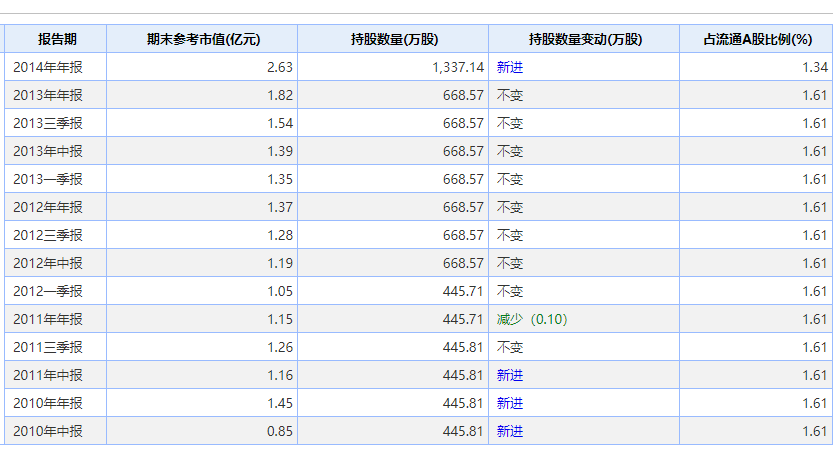Screen dimensions: 833x453
Task: Click the market value 1.26 cell
Action: 202,347
